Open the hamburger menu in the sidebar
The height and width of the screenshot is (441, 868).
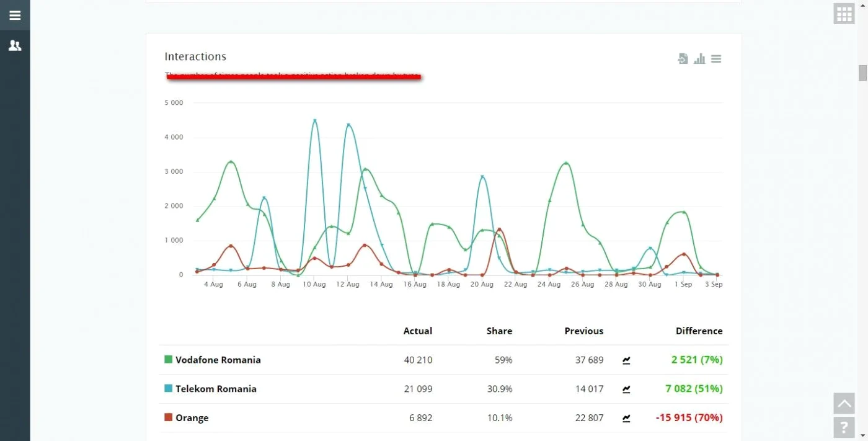coord(15,16)
